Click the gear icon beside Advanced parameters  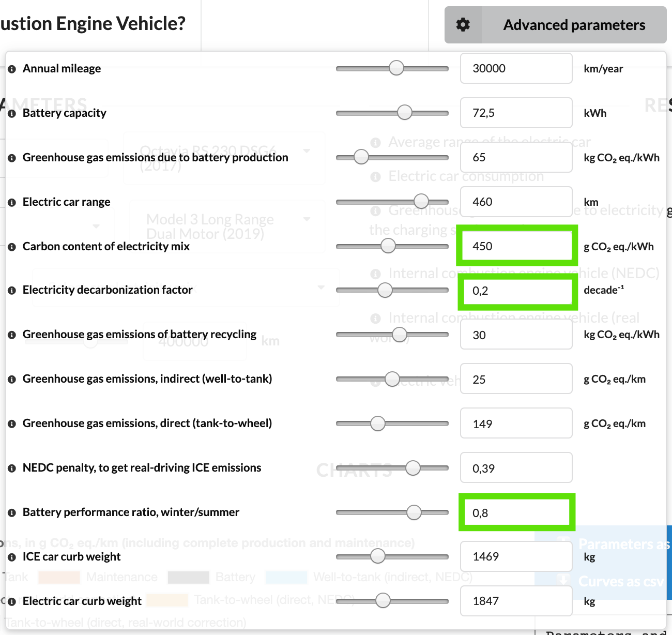pos(463,25)
